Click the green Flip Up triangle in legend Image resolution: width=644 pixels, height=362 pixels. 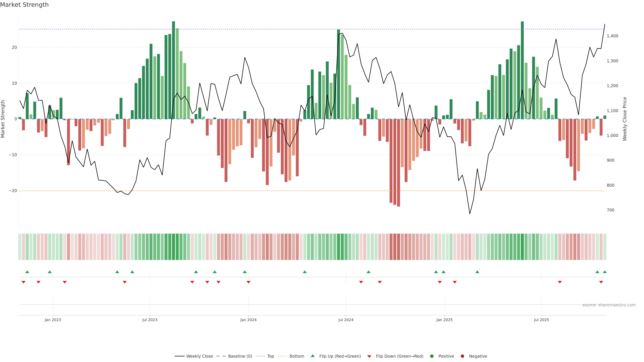312,356
